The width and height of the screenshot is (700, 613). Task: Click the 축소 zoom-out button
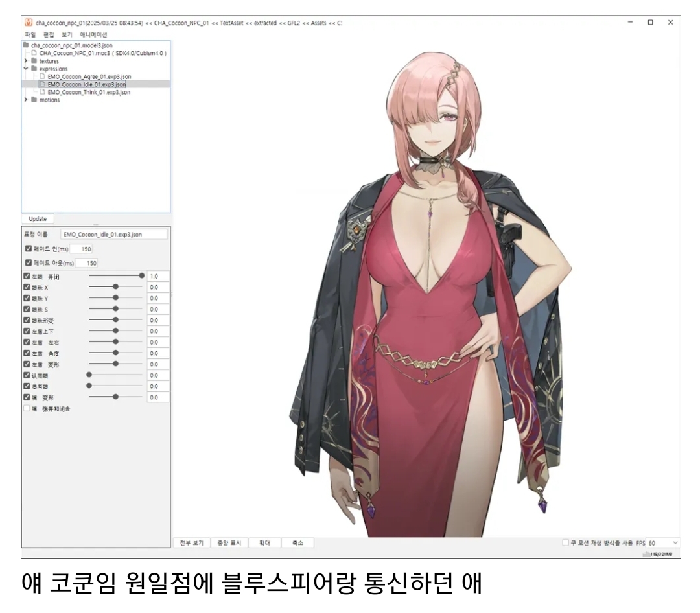(x=297, y=543)
